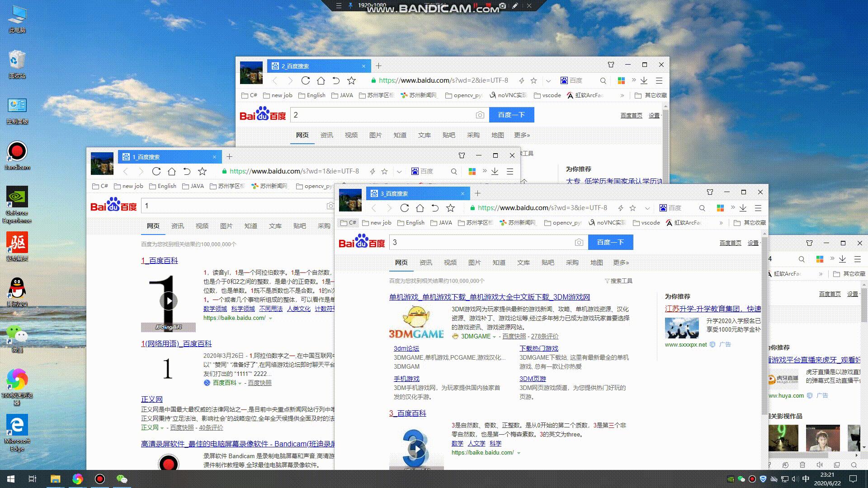The height and width of the screenshot is (488, 868).
Task: Expand bookmarks overflow chevron in window 3
Action: (721, 223)
